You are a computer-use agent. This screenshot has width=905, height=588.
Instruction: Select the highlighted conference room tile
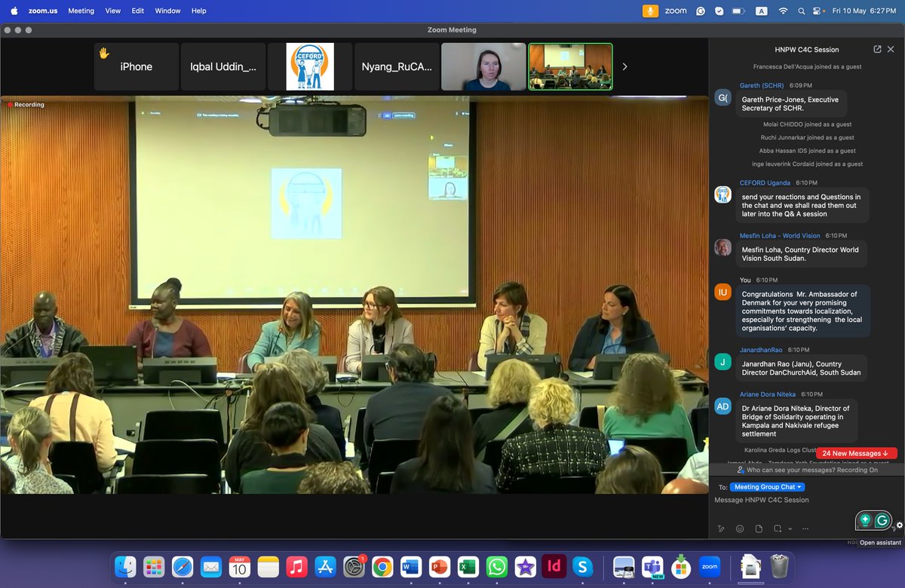tap(570, 66)
